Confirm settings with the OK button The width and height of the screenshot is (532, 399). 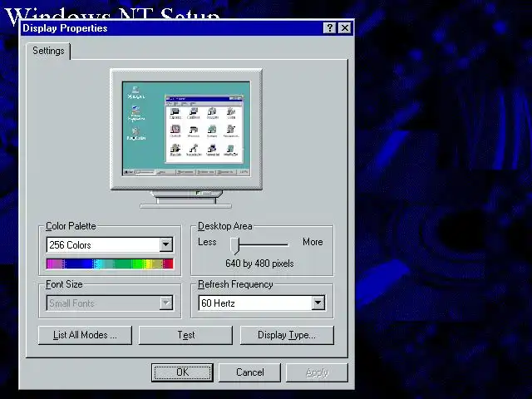coord(182,372)
